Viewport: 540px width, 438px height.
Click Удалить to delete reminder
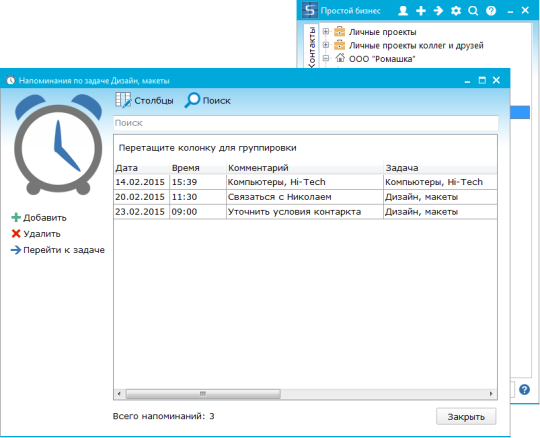tap(36, 234)
